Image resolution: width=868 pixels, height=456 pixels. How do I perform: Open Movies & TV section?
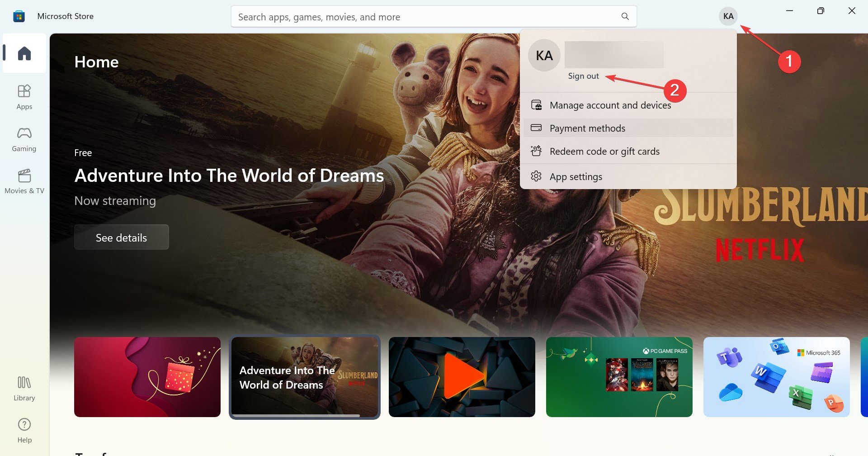pos(24,181)
